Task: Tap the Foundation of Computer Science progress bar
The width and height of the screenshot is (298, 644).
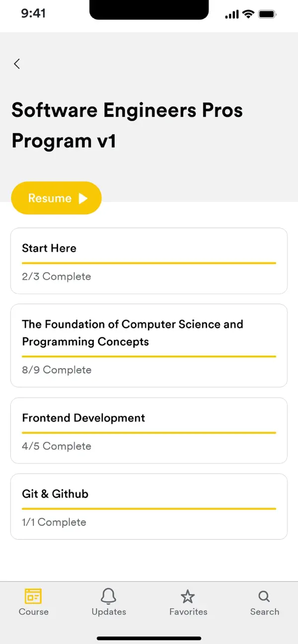Action: (149, 355)
